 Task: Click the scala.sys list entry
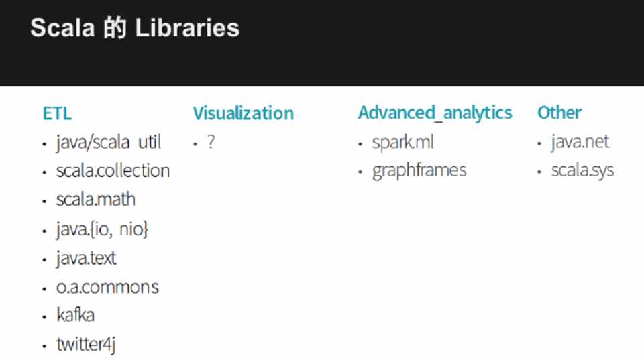point(582,171)
